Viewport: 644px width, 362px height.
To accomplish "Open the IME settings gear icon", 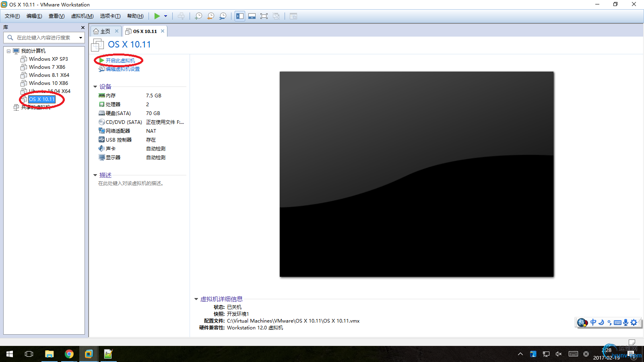I will tap(634, 322).
